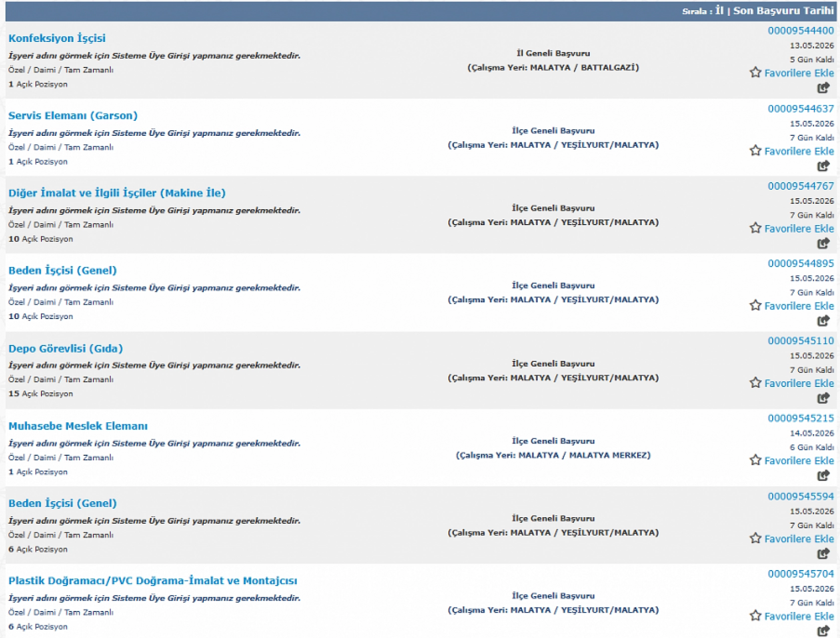Click the share icon for listing 00009544895
Screen dimensions: 840x638
pyautogui.click(x=823, y=320)
